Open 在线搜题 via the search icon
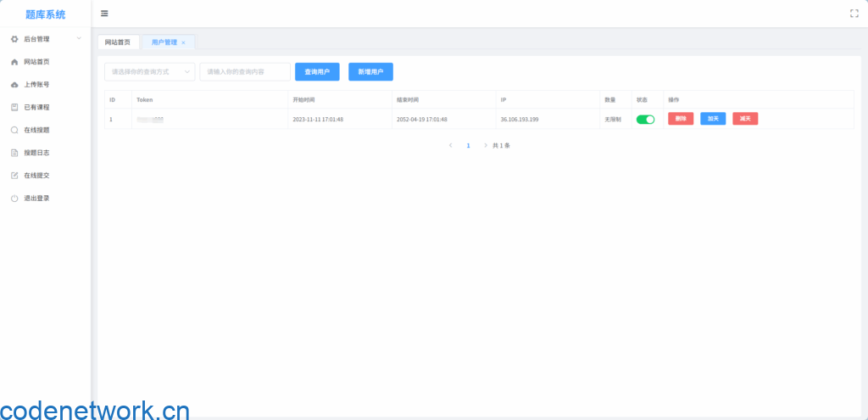Viewport: 868px width, 420px height. (x=14, y=131)
